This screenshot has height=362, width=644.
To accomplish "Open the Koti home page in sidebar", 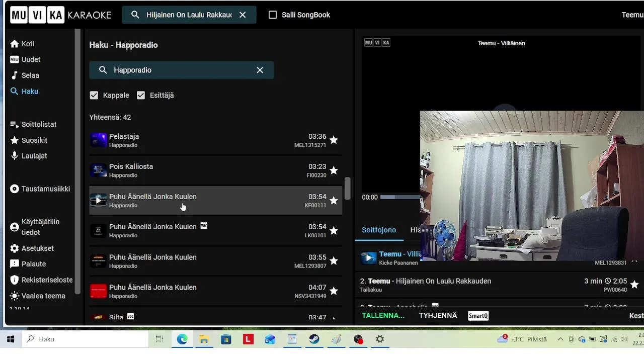I will point(22,44).
